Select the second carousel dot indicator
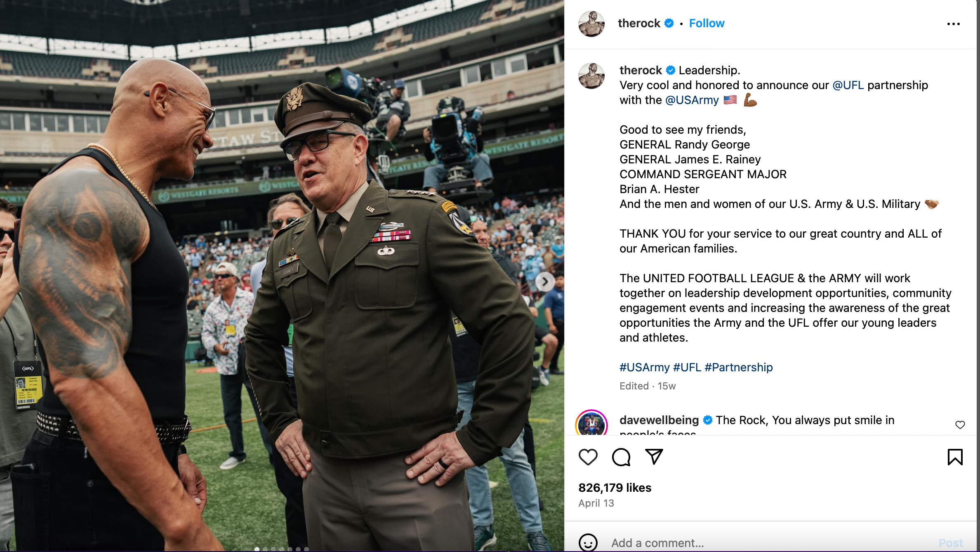 pyautogui.click(x=265, y=549)
